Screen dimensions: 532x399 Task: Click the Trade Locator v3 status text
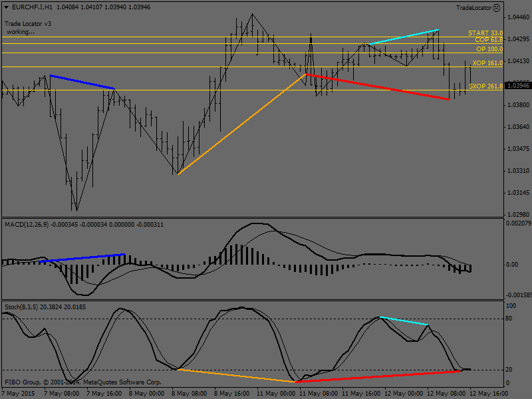click(x=28, y=23)
